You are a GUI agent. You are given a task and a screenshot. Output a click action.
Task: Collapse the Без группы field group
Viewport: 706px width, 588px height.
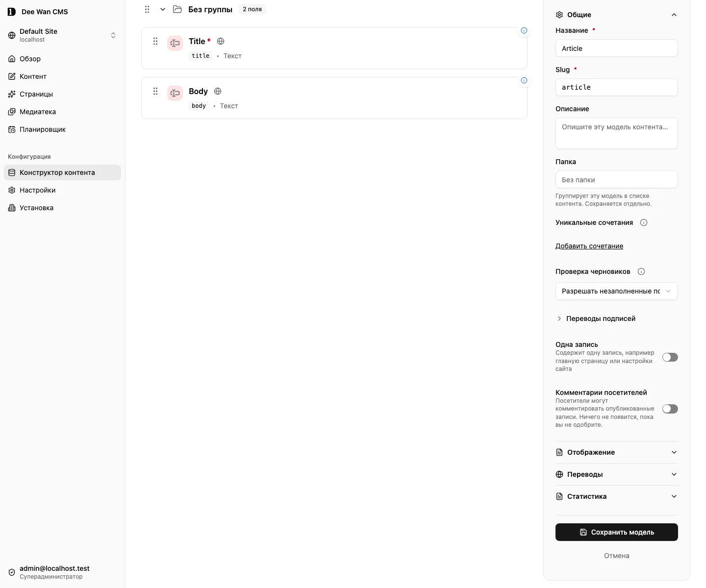click(163, 9)
